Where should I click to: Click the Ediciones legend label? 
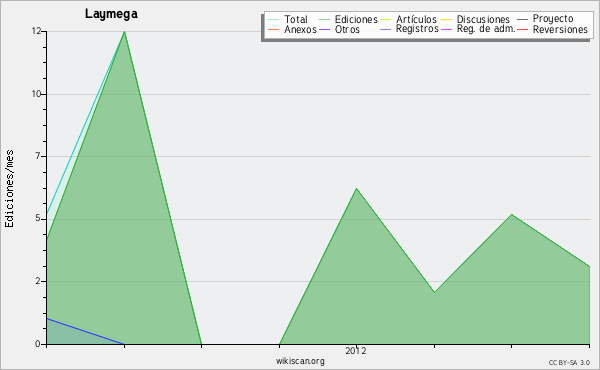pos(356,19)
